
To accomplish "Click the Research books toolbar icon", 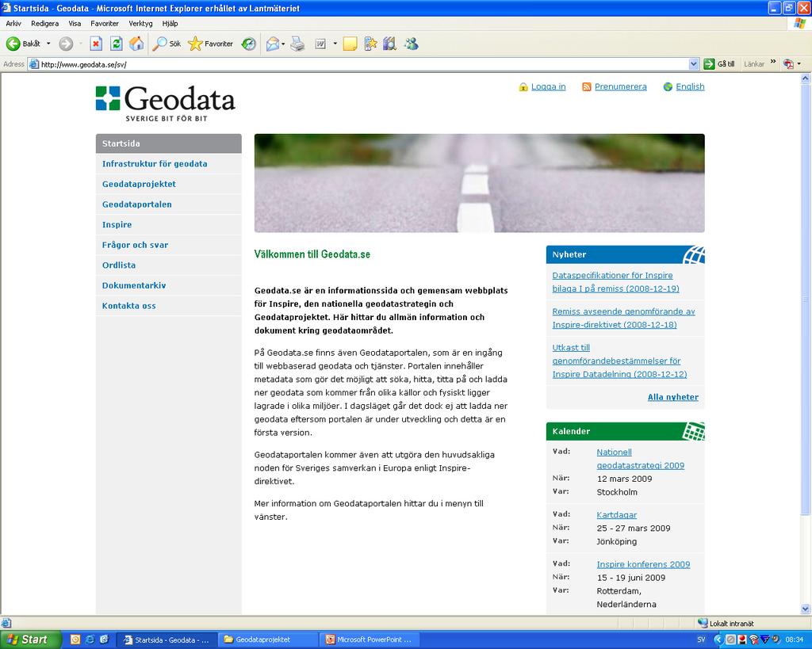I will (x=390, y=44).
